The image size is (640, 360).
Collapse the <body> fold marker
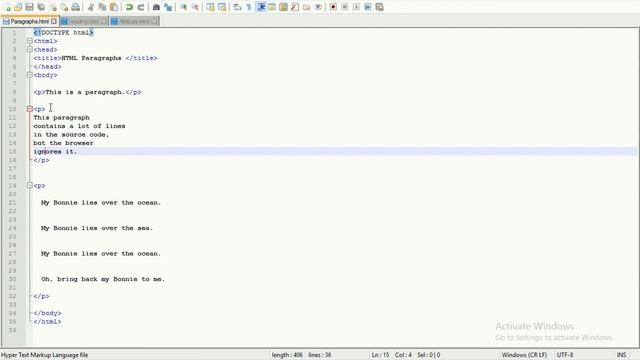(29, 75)
